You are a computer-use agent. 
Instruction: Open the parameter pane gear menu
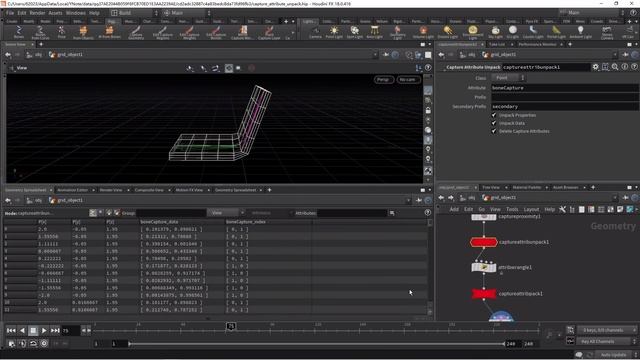pyautogui.click(x=596, y=67)
